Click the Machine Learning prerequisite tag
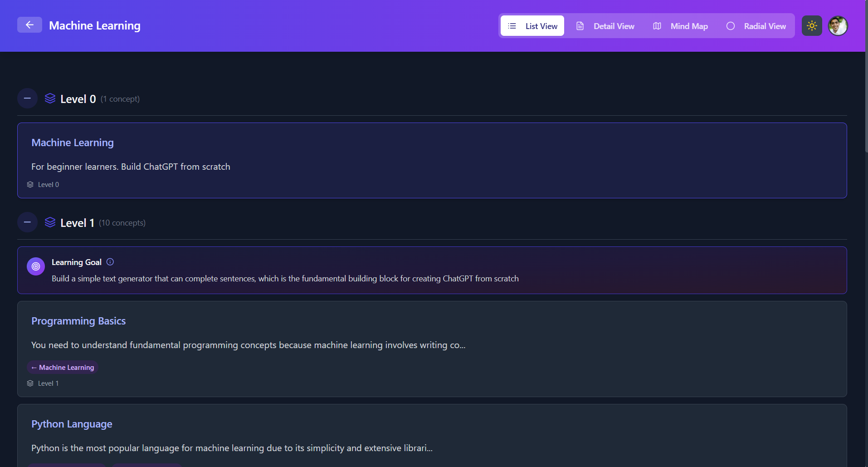The height and width of the screenshot is (467, 868). point(63,367)
